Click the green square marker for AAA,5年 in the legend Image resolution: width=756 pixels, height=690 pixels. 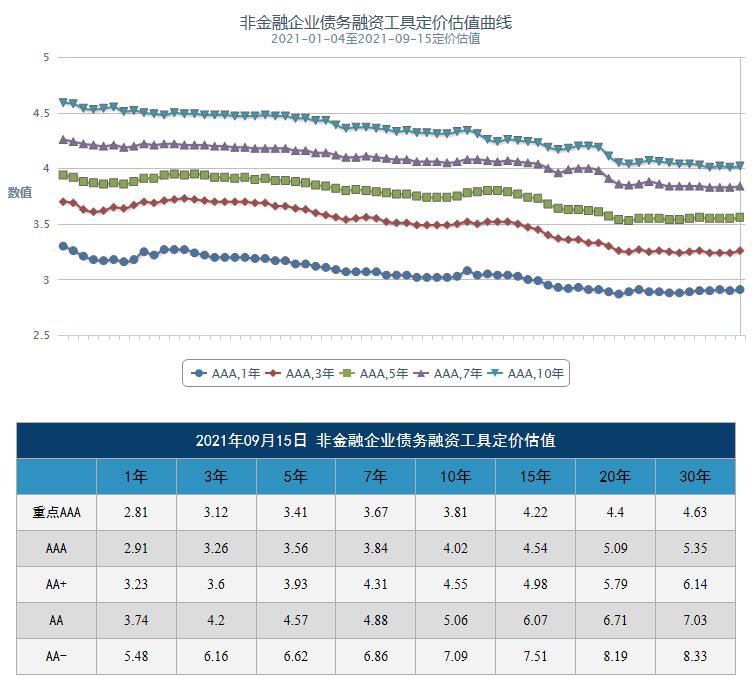(347, 374)
